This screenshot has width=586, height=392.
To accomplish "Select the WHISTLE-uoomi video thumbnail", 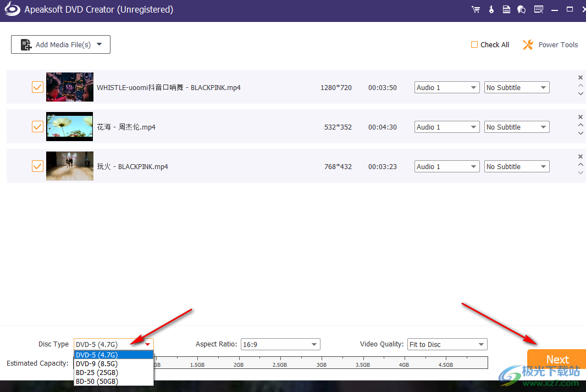I will [70, 87].
